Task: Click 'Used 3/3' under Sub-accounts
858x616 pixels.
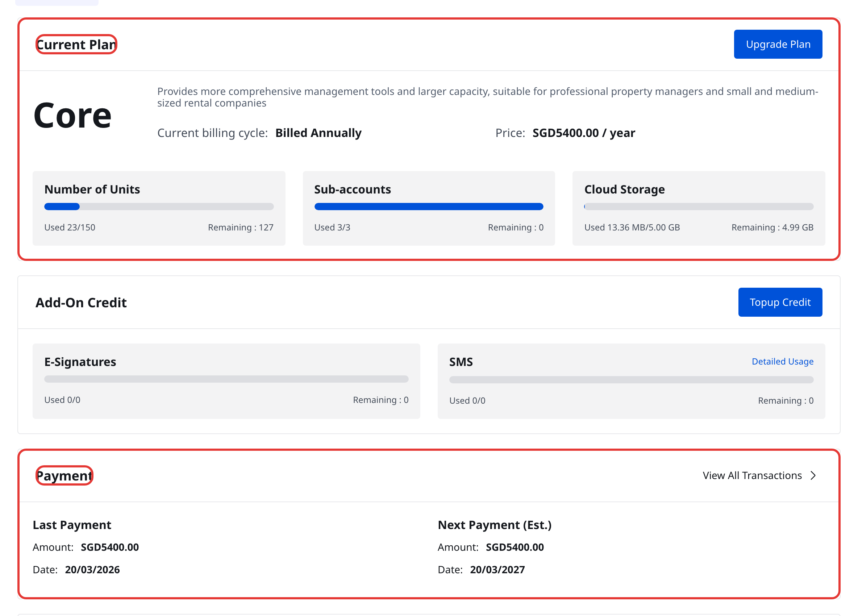Action: (x=332, y=228)
